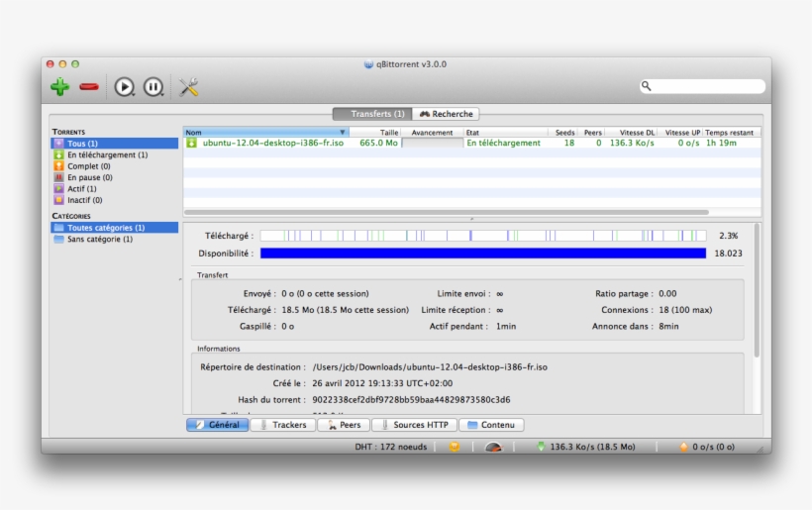Click the ubuntu torrent's progress bar
The height and width of the screenshot is (510, 812).
pyautogui.click(x=433, y=143)
